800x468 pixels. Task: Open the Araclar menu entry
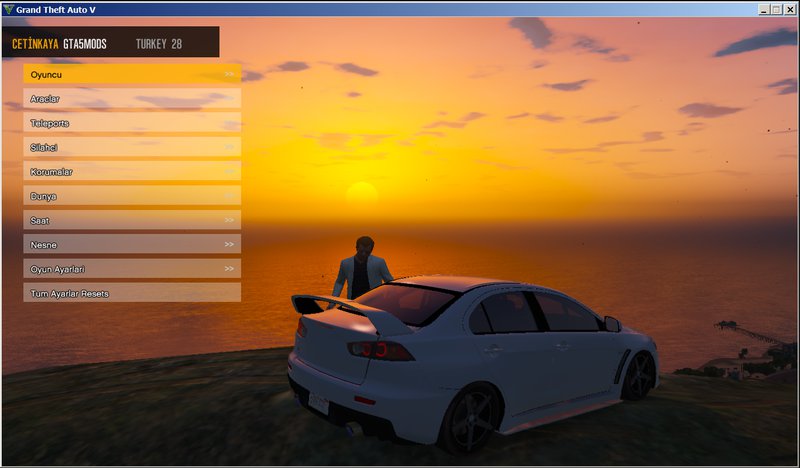click(x=132, y=98)
